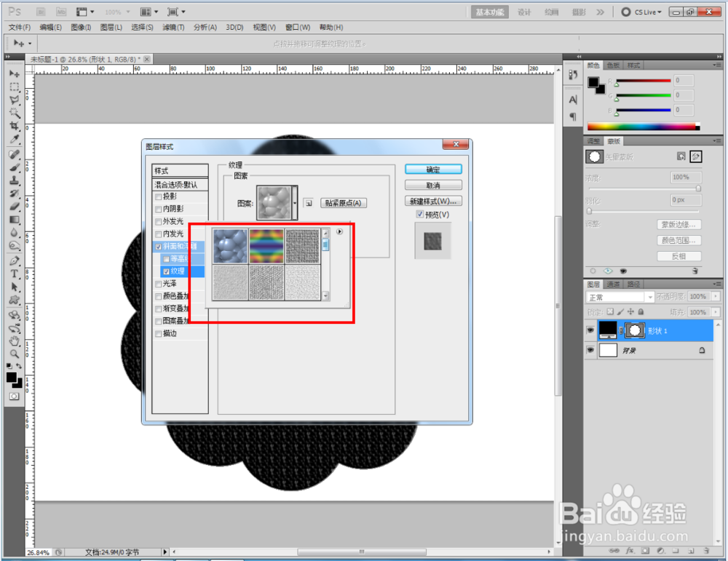Screen dimensions: 728x561
Task: Click the 取消 cancel button
Action: tap(433, 185)
